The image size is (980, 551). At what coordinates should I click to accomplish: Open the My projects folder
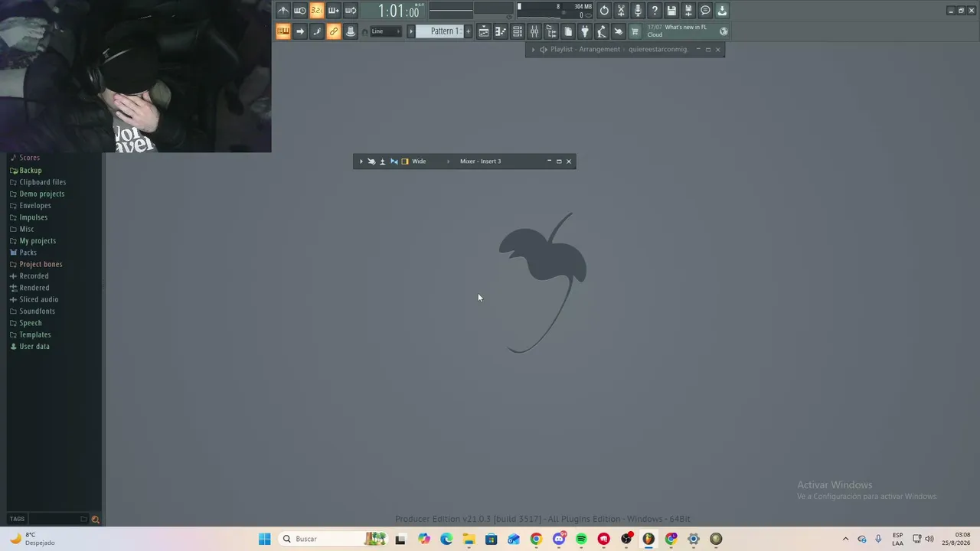click(x=37, y=241)
